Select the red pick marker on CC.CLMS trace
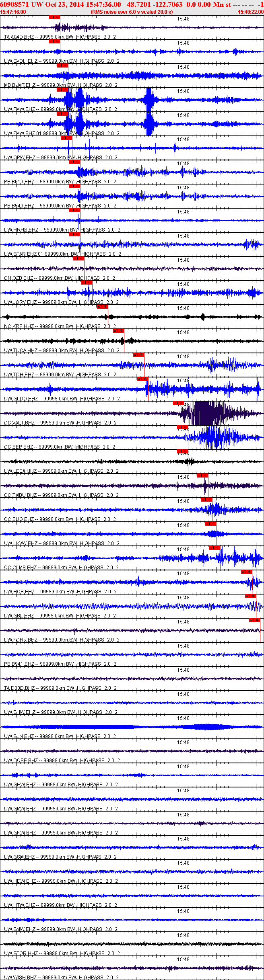The height and width of the screenshot is (980, 264). point(215,548)
